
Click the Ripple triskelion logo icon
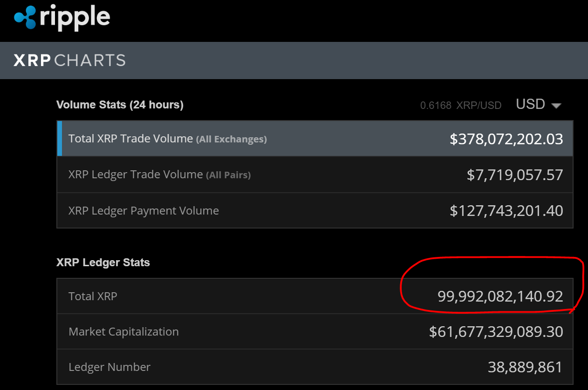(25, 17)
